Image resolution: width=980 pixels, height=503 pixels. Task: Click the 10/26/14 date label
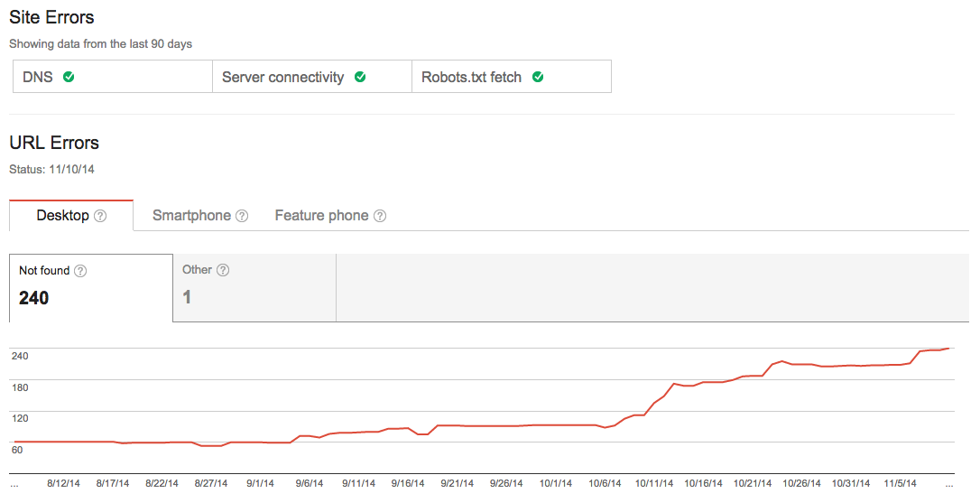click(802, 484)
